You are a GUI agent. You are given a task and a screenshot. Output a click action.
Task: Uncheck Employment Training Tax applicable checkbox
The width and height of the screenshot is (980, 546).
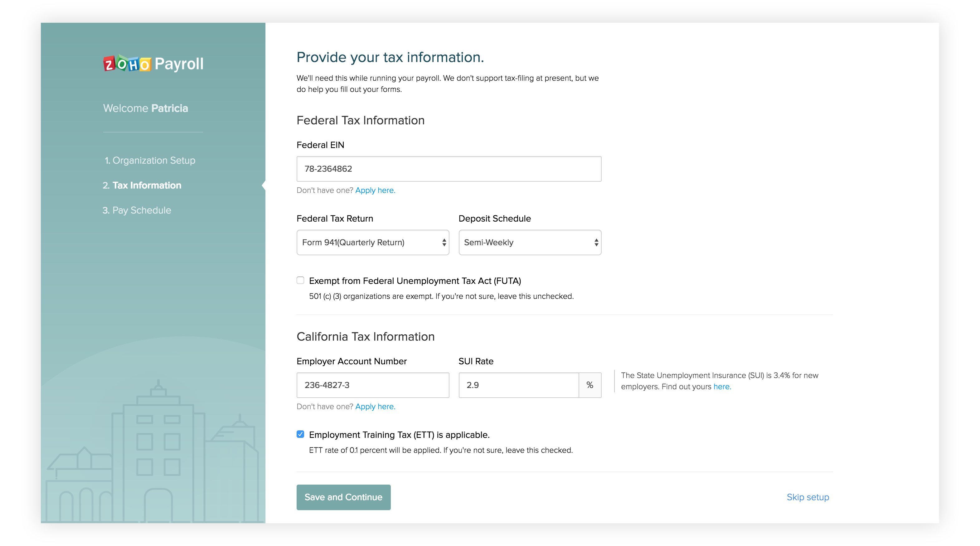click(300, 434)
